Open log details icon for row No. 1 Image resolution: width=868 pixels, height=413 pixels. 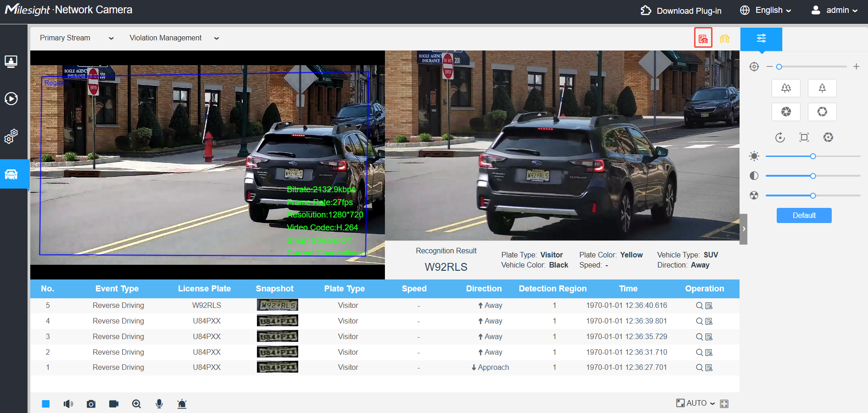click(x=709, y=368)
